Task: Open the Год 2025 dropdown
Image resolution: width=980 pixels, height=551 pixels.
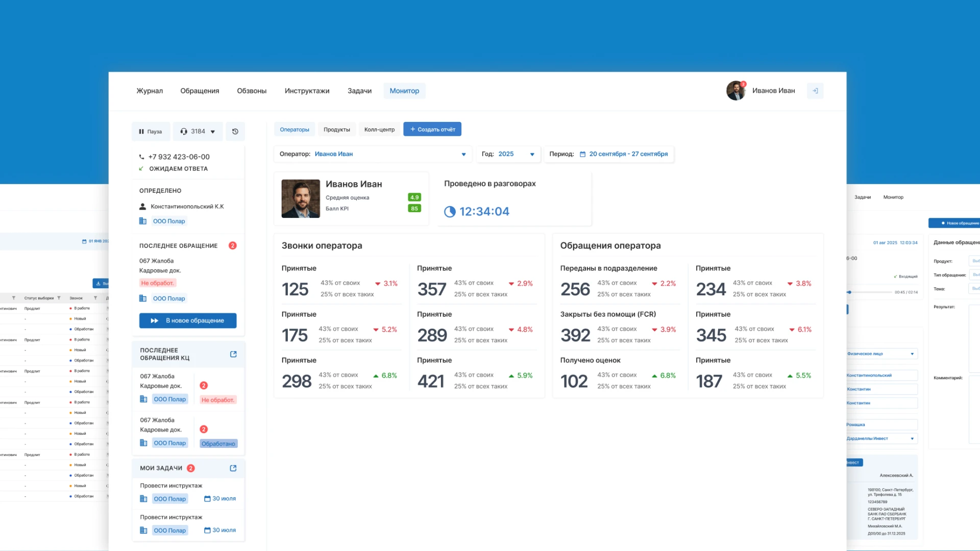Action: pos(508,154)
